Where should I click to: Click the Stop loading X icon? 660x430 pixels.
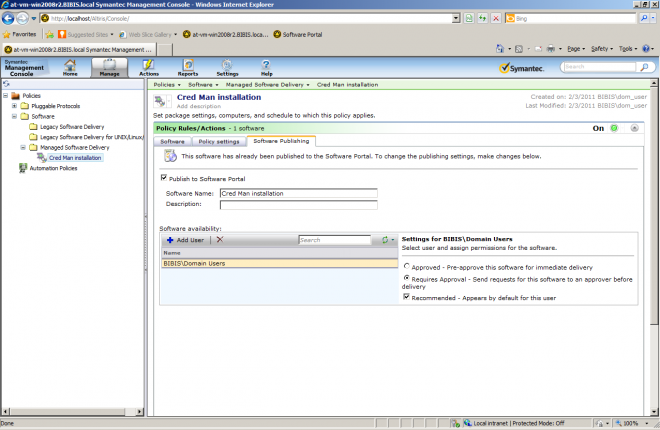496,19
